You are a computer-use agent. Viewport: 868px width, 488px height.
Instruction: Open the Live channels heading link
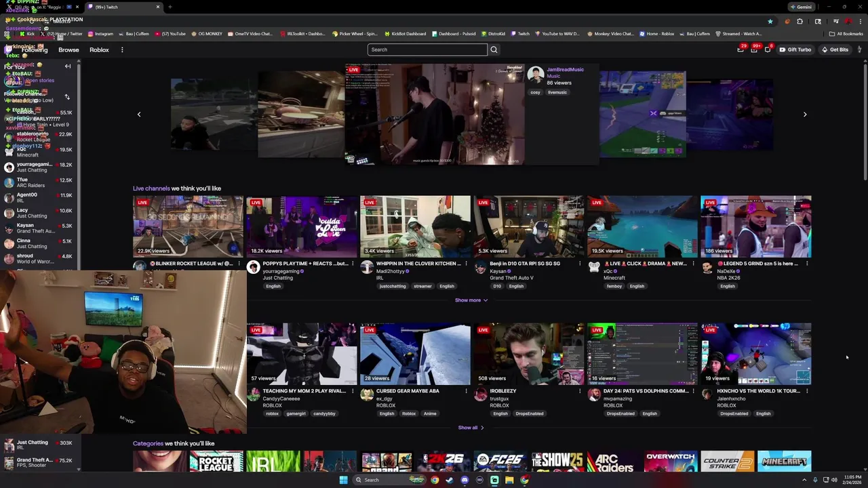151,188
